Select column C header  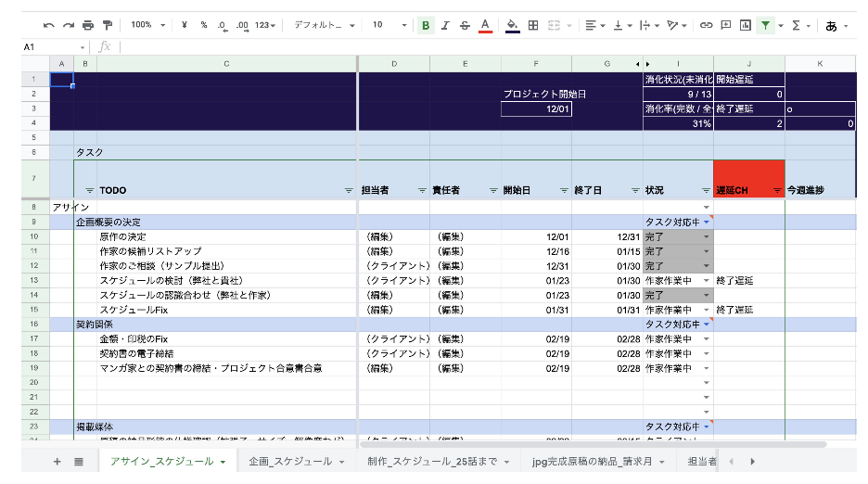tap(226, 64)
